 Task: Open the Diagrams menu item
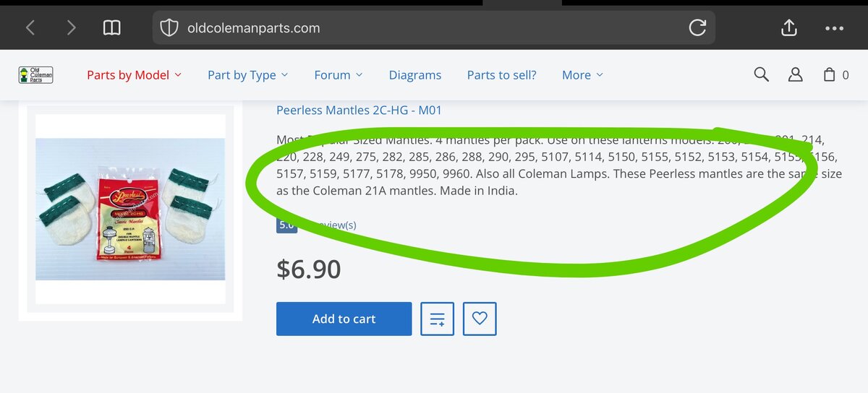point(415,75)
